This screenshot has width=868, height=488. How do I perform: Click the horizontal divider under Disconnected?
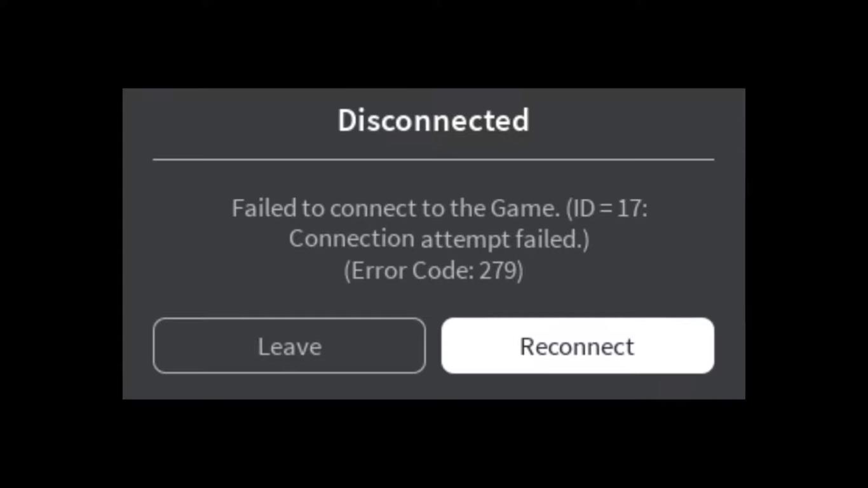tap(433, 159)
